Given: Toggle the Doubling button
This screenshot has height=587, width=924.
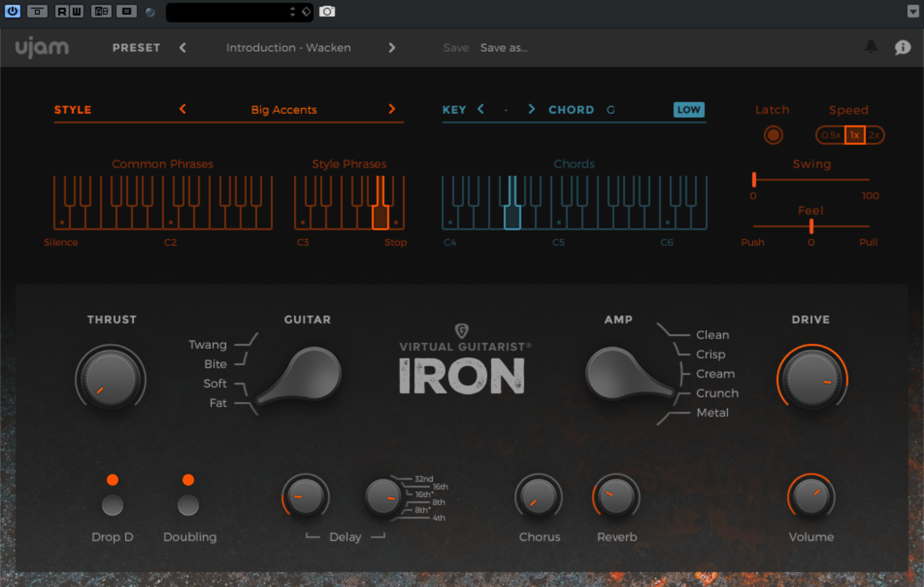Looking at the screenshot, I should [188, 505].
